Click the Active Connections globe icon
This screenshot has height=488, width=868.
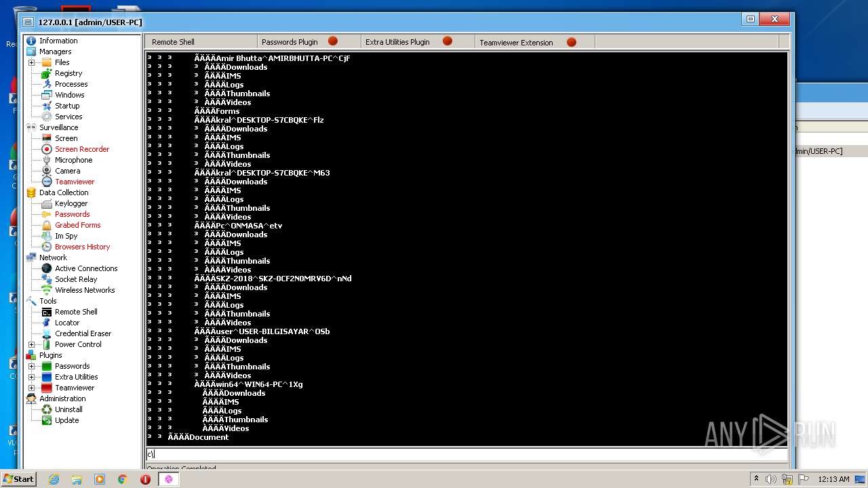47,268
